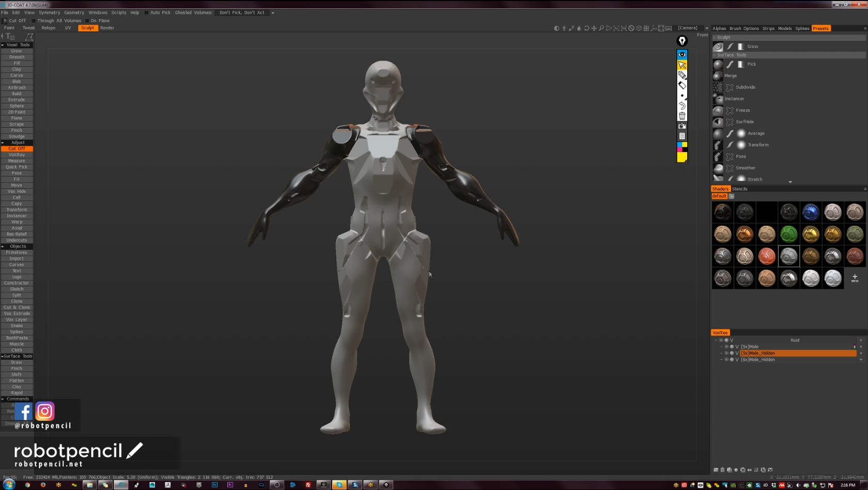Click the cube icon in viewport toolbar

point(639,28)
